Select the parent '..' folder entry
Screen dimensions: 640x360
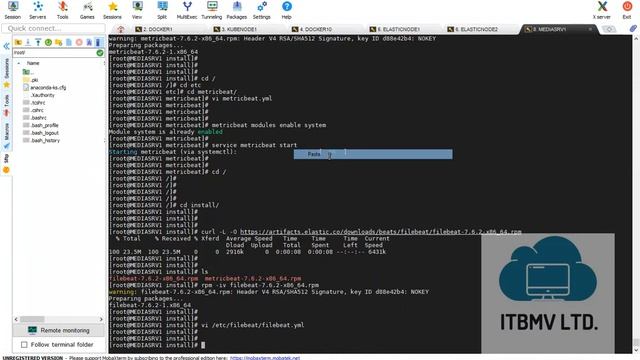click(28, 72)
